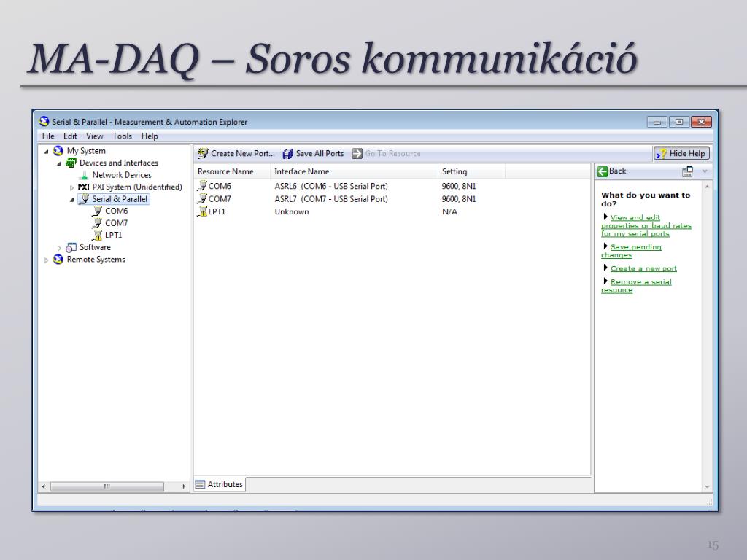
Task: Click the Serial & Parallel port icon in tree
Action: (x=84, y=199)
